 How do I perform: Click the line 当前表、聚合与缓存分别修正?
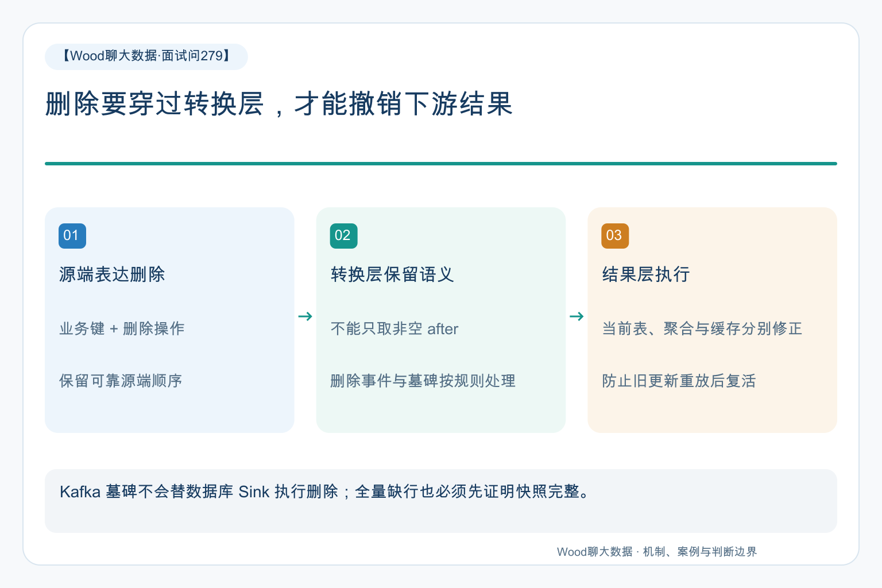(702, 328)
